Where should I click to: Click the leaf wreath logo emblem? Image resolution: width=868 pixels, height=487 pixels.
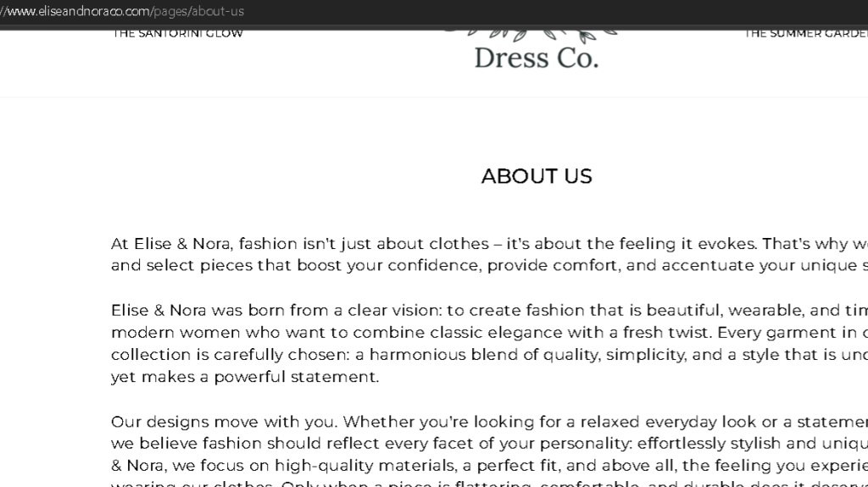(x=531, y=35)
